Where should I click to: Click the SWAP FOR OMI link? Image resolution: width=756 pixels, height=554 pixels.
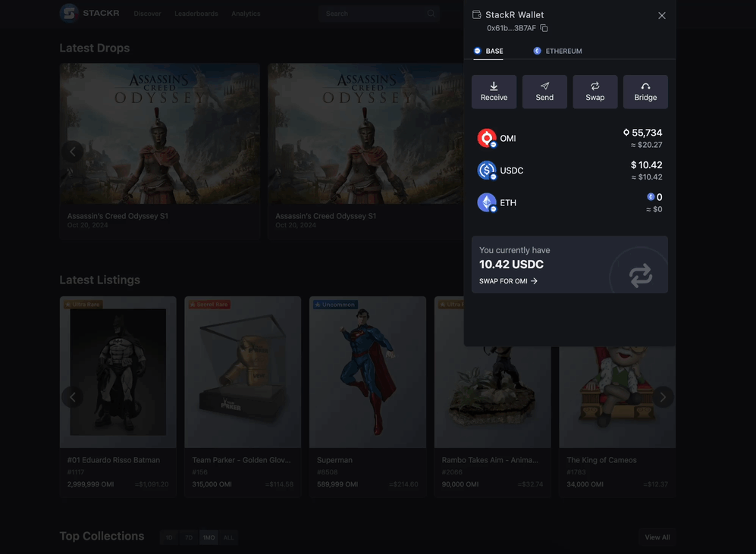[508, 281]
